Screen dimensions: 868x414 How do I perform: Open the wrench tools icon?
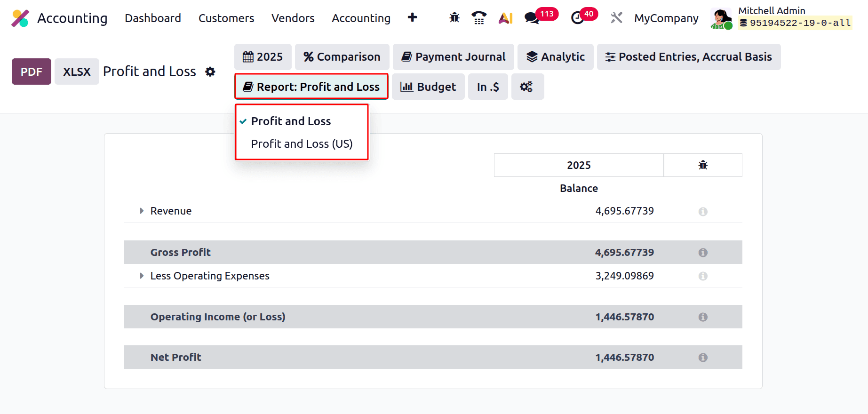pyautogui.click(x=616, y=18)
